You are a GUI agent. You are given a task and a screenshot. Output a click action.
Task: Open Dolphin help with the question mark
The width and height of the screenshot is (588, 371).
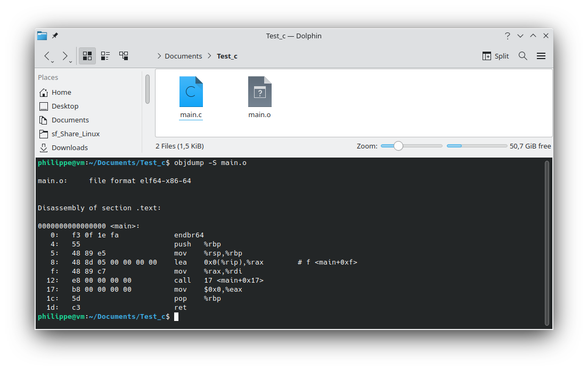[507, 36]
